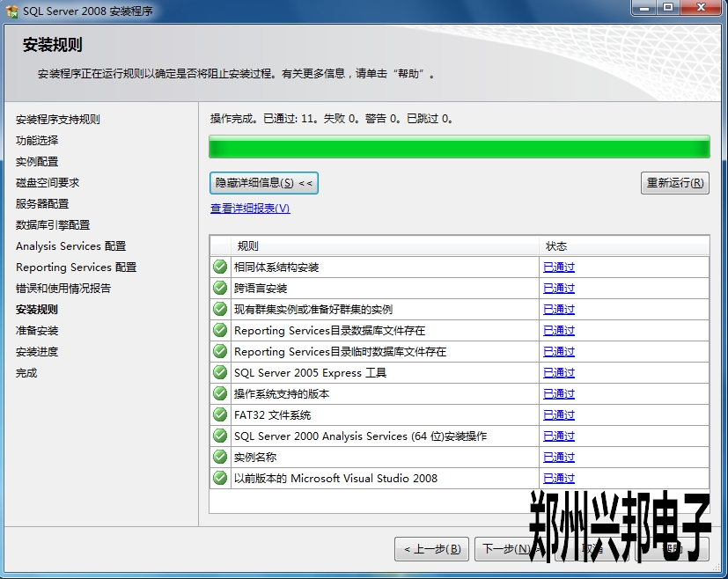Screen dimensions: 728x579
Task: Click the green check icon beside 实例名称
Action: 220,457
